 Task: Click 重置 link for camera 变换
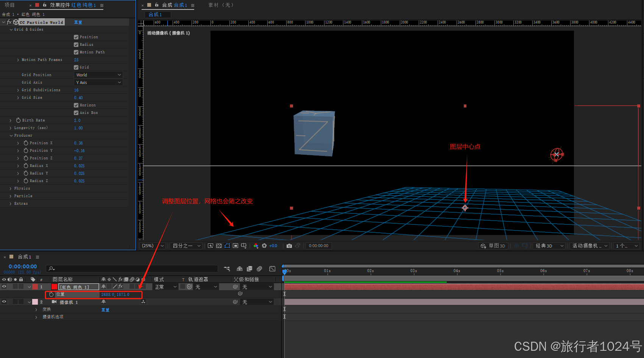click(105, 310)
